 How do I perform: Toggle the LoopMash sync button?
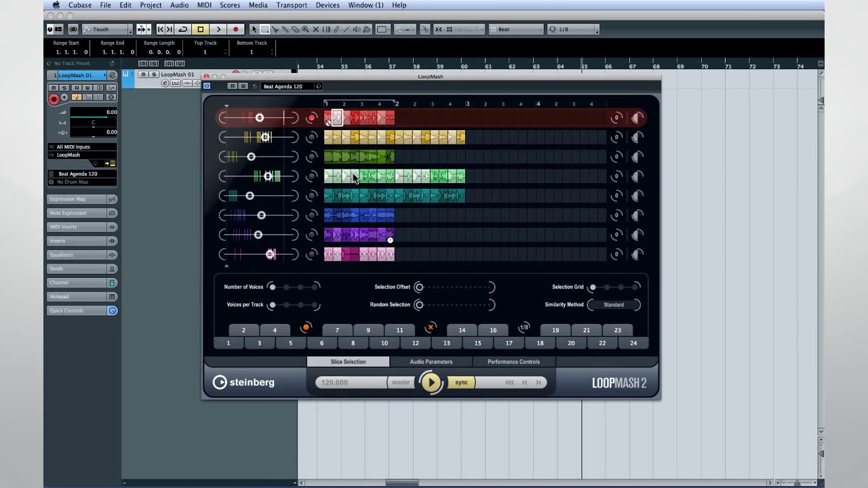point(461,382)
